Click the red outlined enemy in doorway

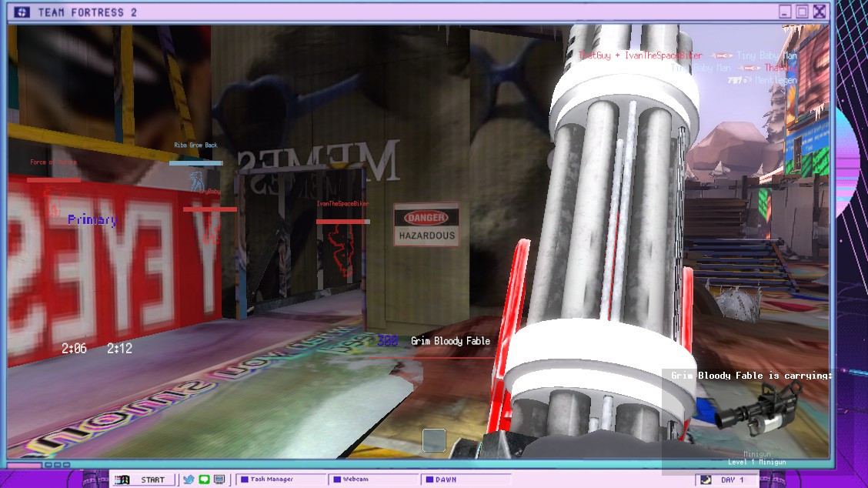[342, 252]
